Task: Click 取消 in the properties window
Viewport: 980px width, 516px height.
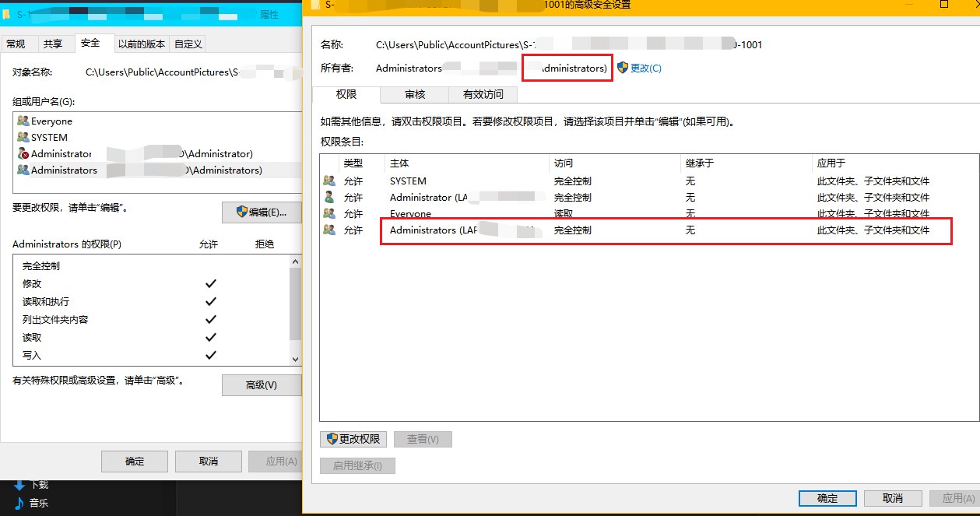Action: (x=209, y=462)
